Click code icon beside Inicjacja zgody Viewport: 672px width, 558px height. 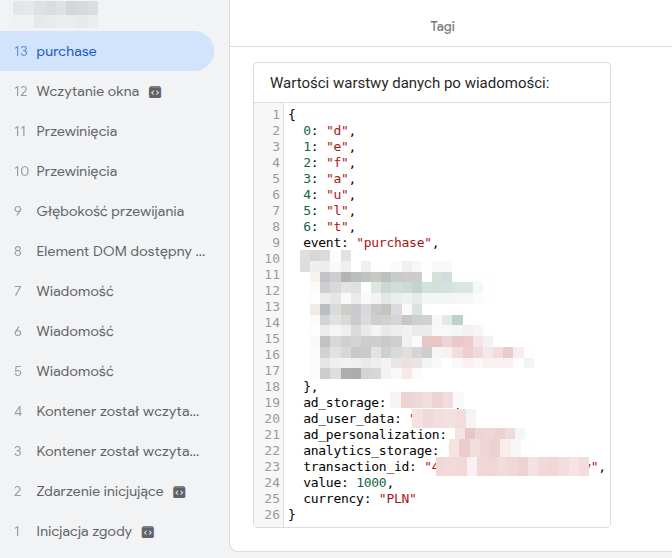(147, 532)
